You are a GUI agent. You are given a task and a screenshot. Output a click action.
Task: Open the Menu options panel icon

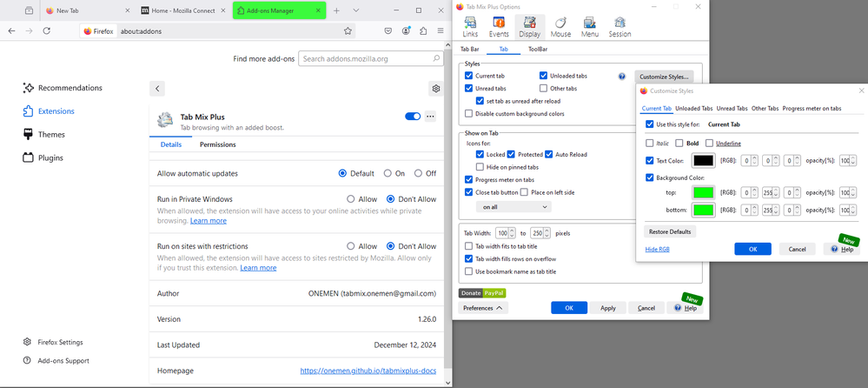(590, 27)
